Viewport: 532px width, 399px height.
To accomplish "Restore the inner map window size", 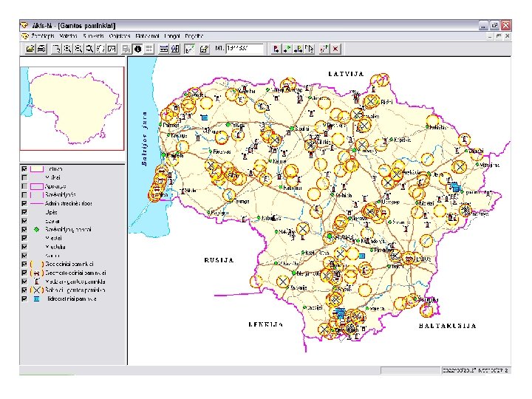I will (x=499, y=36).
